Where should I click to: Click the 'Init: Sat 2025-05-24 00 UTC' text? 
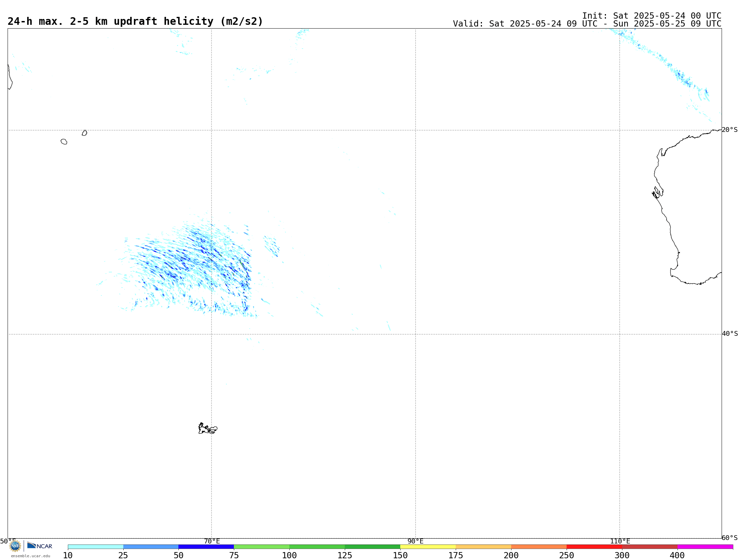[x=652, y=16]
